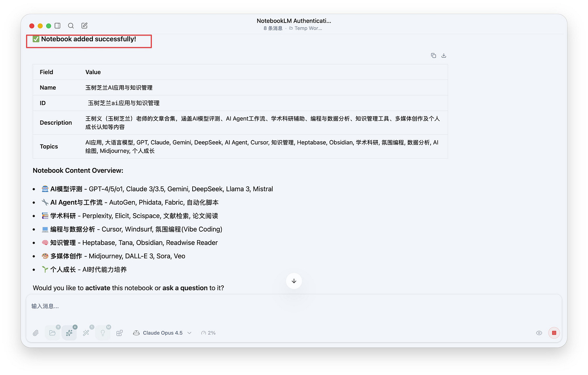Toggle the lightbulb thinking icon
This screenshot has height=375, width=588.
tap(103, 333)
